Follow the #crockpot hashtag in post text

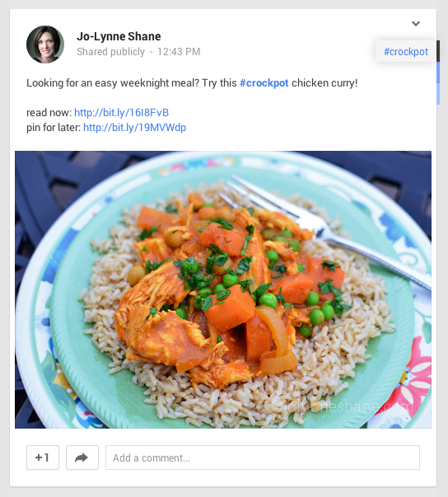(264, 83)
